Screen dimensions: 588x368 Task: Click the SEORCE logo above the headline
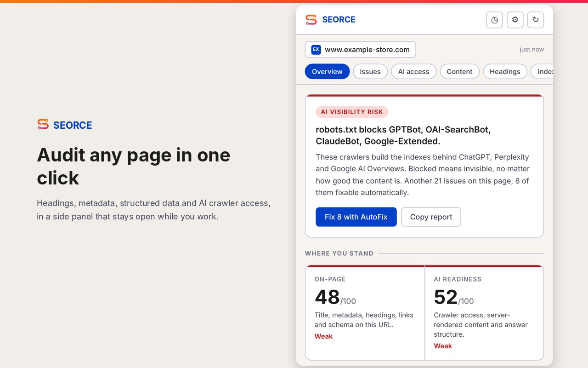tap(65, 125)
